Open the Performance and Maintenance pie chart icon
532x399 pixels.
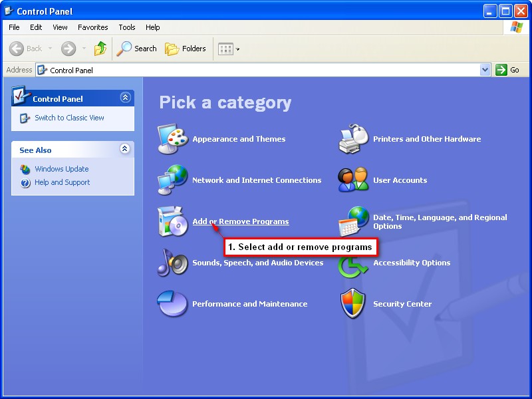[172, 303]
